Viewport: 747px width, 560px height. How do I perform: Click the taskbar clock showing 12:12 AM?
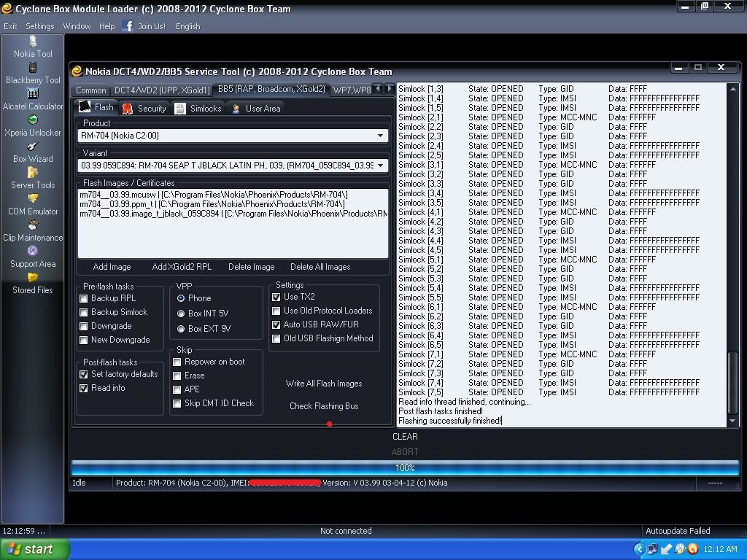[x=720, y=550]
